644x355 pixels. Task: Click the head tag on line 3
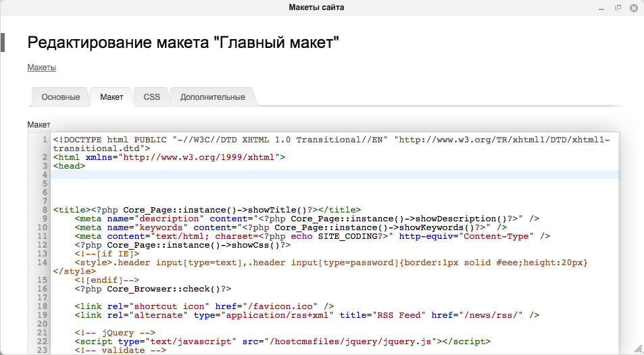coord(69,166)
